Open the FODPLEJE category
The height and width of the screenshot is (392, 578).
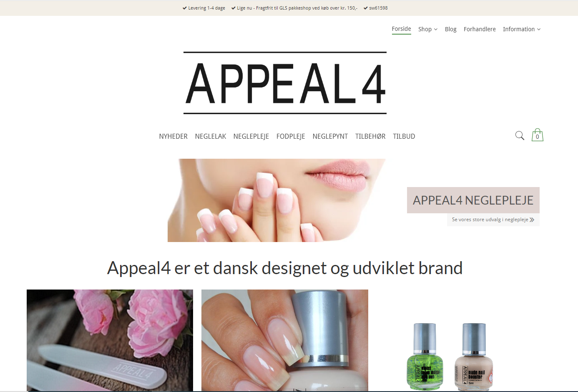pyautogui.click(x=291, y=136)
